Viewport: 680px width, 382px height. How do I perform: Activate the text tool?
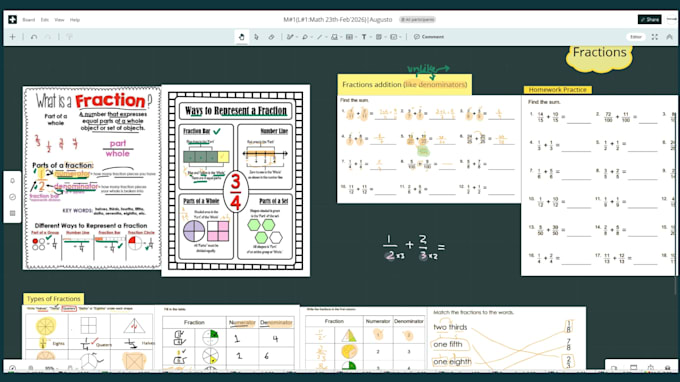click(x=364, y=37)
